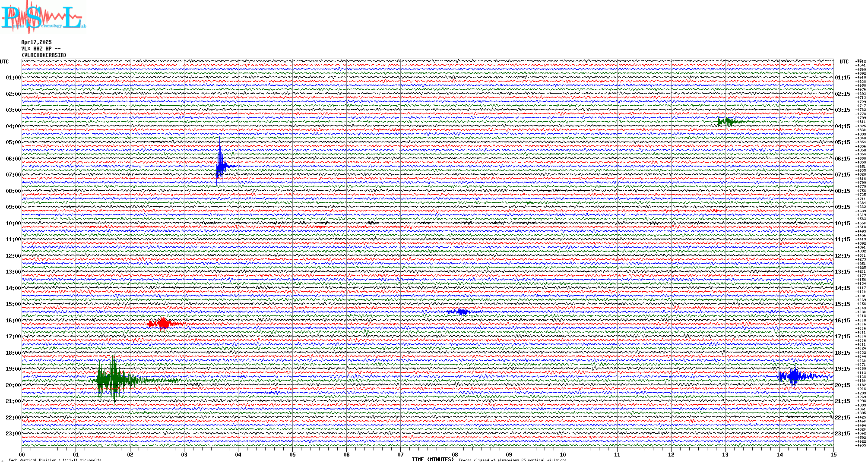This screenshot has width=868, height=466.
Task: Select the 10:15 label on right axis
Action: coord(842,224)
